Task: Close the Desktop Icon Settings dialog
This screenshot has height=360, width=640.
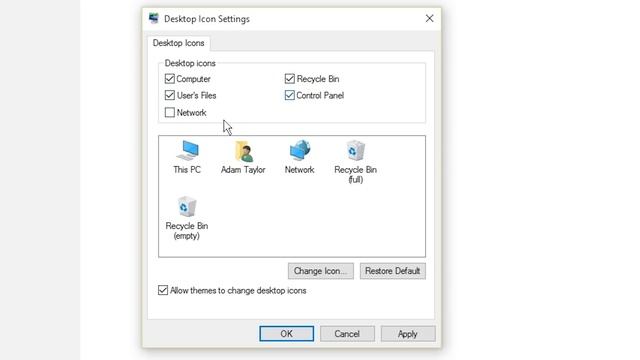Action: [429, 18]
